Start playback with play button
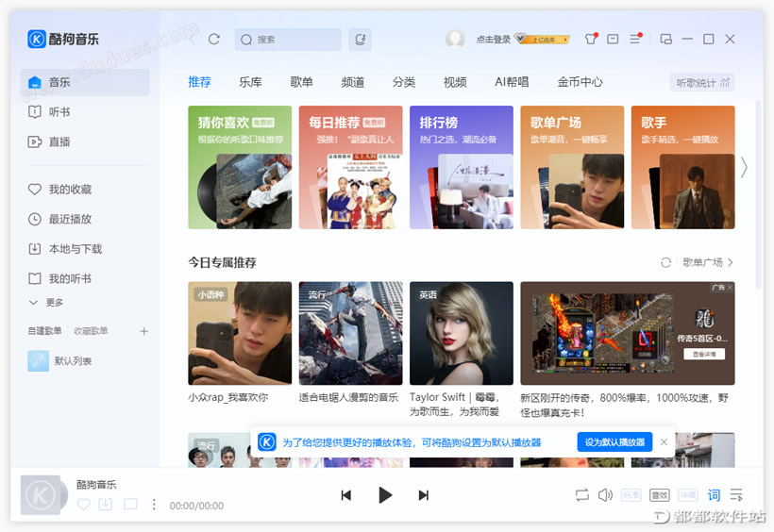 click(x=385, y=495)
